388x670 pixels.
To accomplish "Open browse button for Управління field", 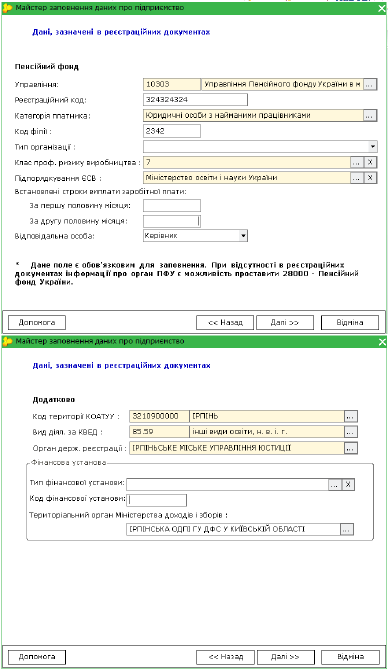I will pos(370,85).
